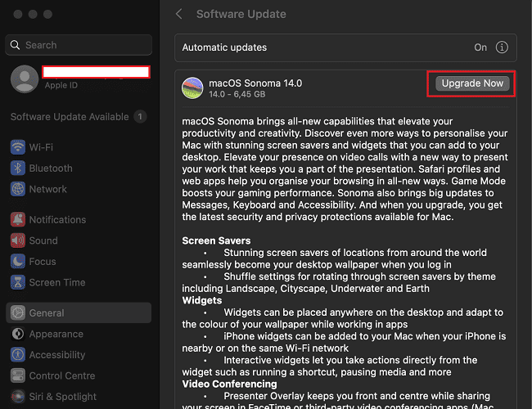
Task: Click the Search field
Action: [x=79, y=45]
